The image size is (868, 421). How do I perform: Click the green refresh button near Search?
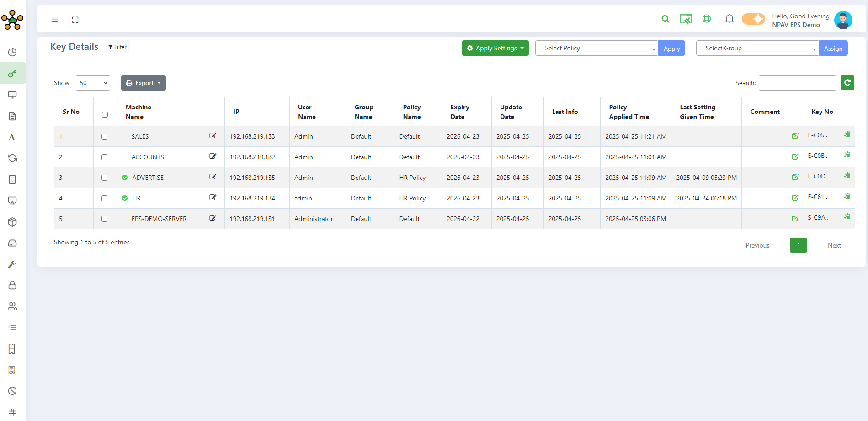coord(847,82)
